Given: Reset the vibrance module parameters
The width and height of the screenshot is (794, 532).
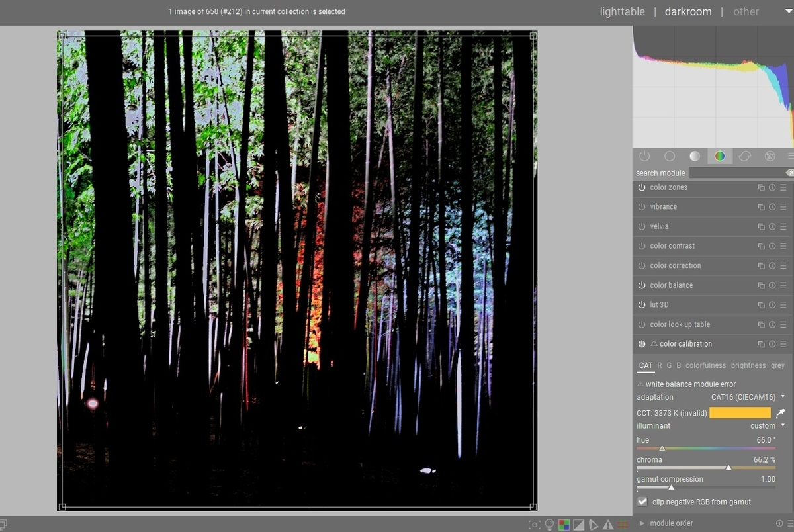Looking at the screenshot, I should click(x=772, y=207).
